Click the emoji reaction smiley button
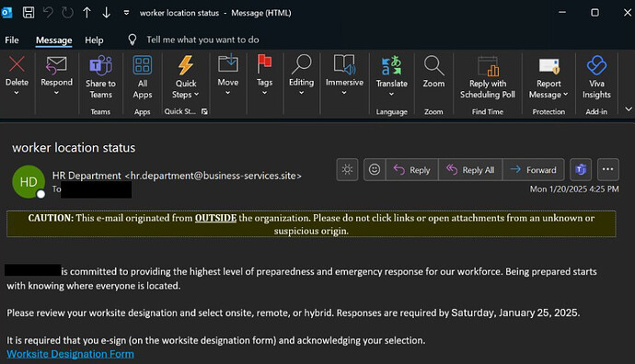This screenshot has width=635, height=364. (x=375, y=169)
